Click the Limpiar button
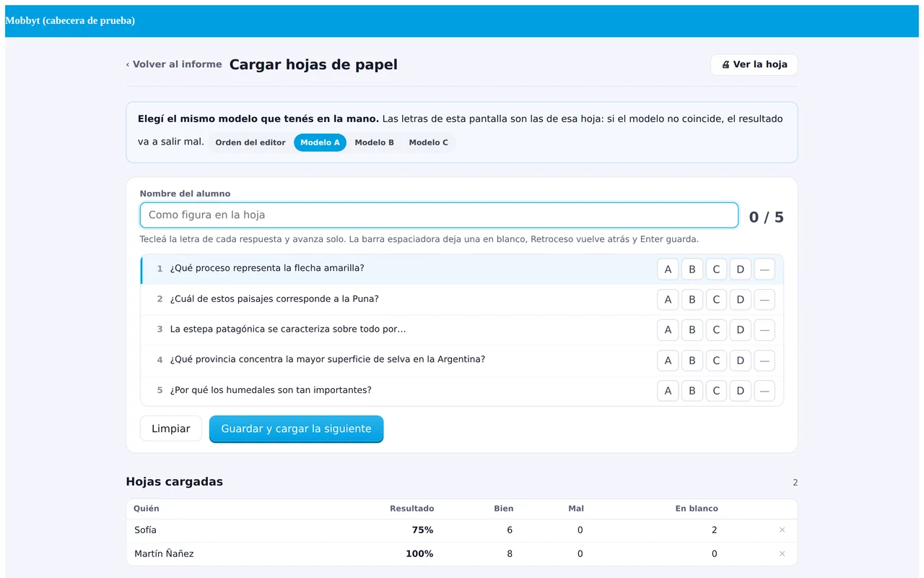This screenshot has height=578, width=924. pyautogui.click(x=171, y=428)
